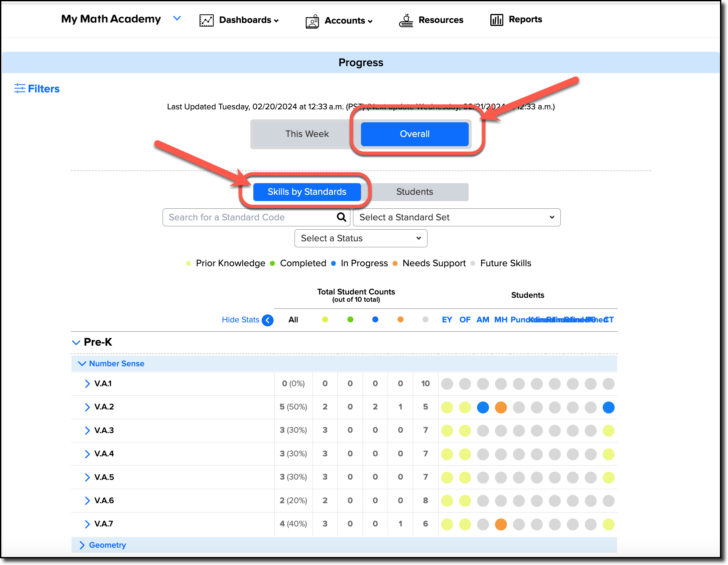
Task: Select the Overall toggle button
Action: point(415,134)
